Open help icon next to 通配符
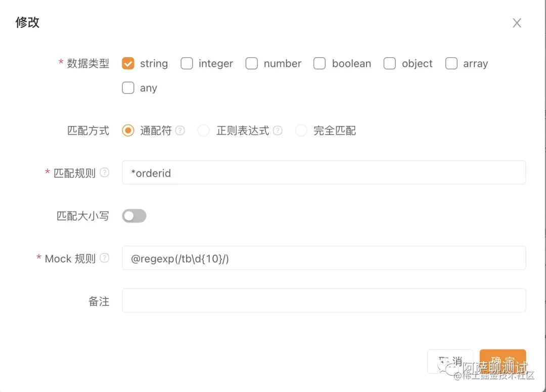Image resolution: width=546 pixels, height=392 pixels. pyautogui.click(x=180, y=130)
